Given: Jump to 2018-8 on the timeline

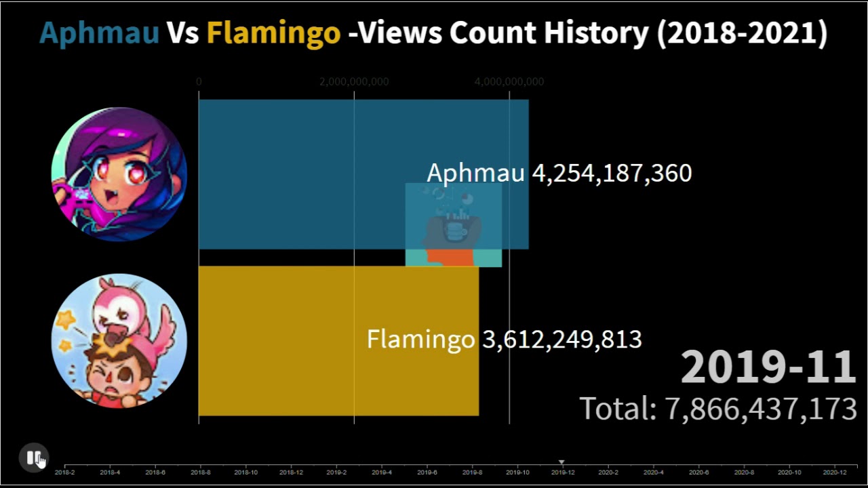Looking at the screenshot, I should click(x=201, y=472).
